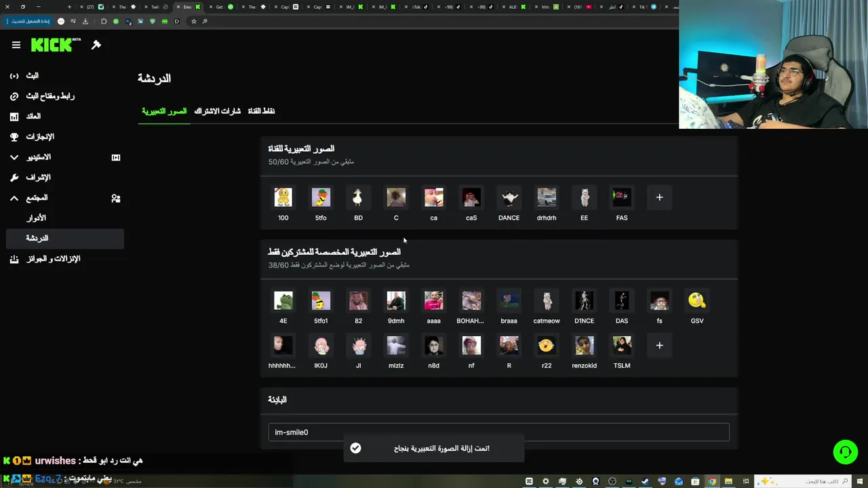
Task: Switch to شارات الاشتراك tab
Action: [x=218, y=111]
